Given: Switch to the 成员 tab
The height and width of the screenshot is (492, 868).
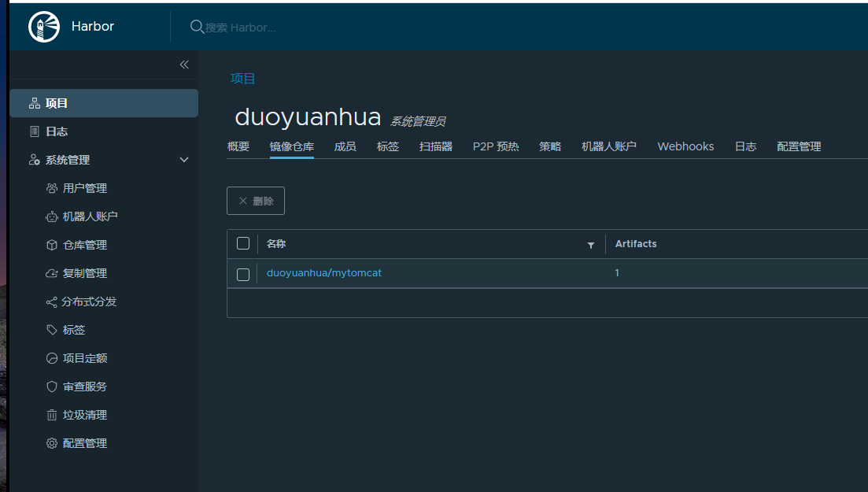Looking at the screenshot, I should pyautogui.click(x=345, y=146).
